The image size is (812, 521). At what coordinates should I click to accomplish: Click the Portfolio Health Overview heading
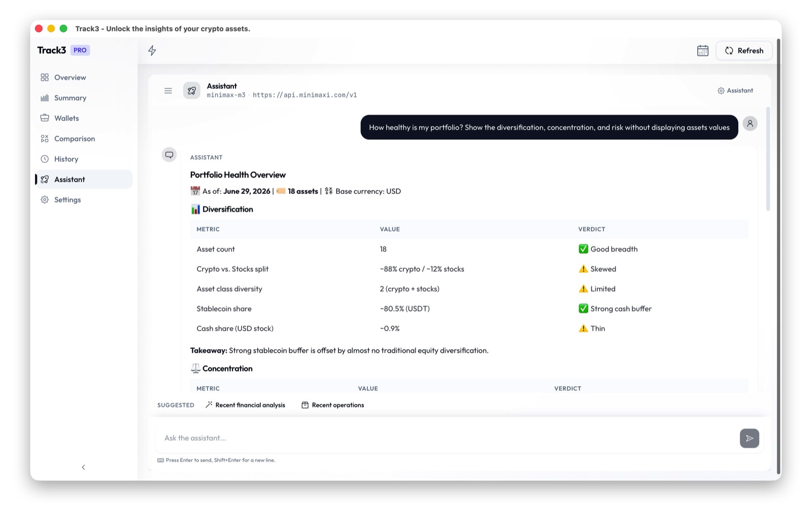coord(238,175)
